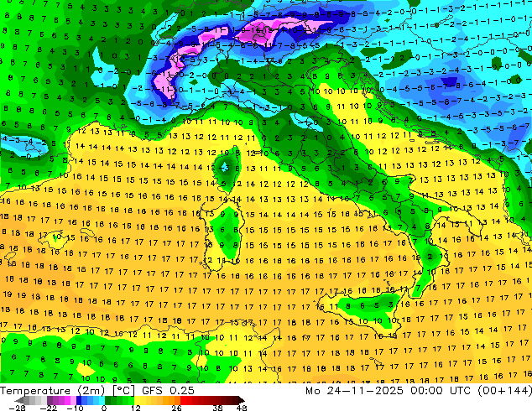Screen dimensions: 532x411
Task: Click the 38 legend value
Action: point(217,408)
